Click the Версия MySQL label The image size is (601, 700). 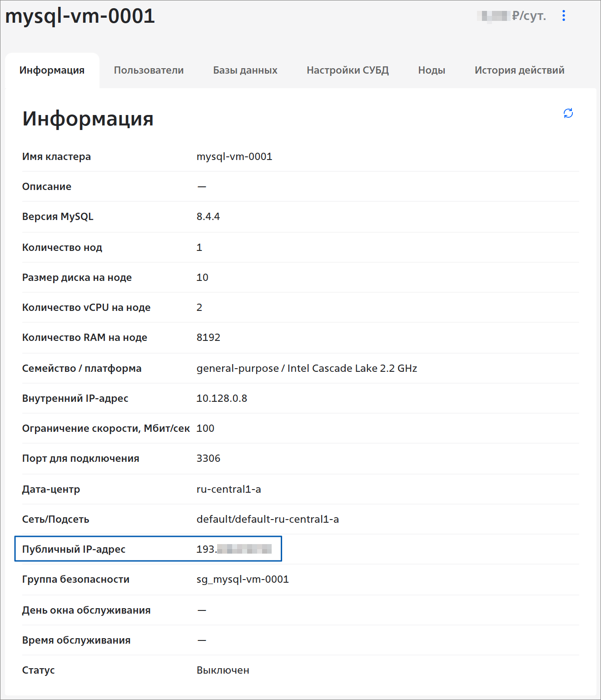click(58, 216)
